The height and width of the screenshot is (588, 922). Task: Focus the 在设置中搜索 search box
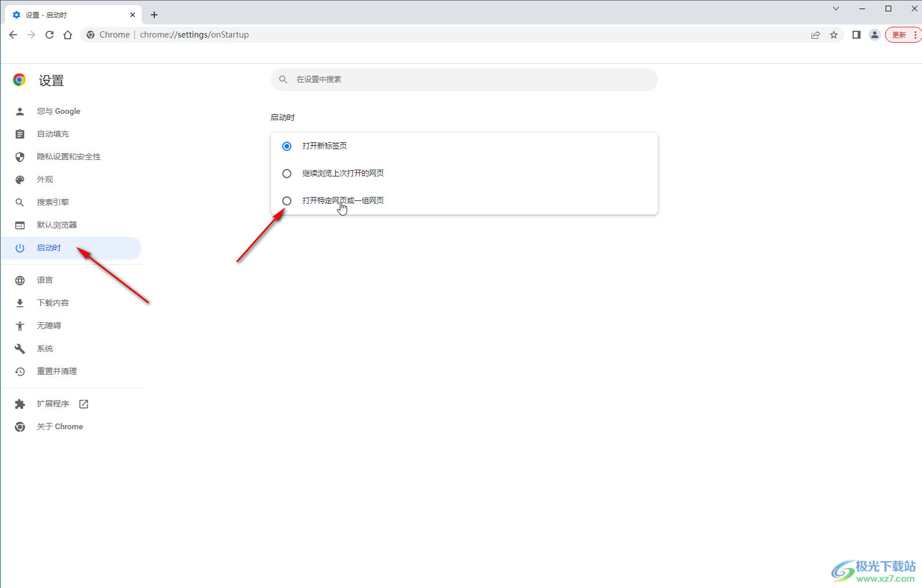click(464, 80)
